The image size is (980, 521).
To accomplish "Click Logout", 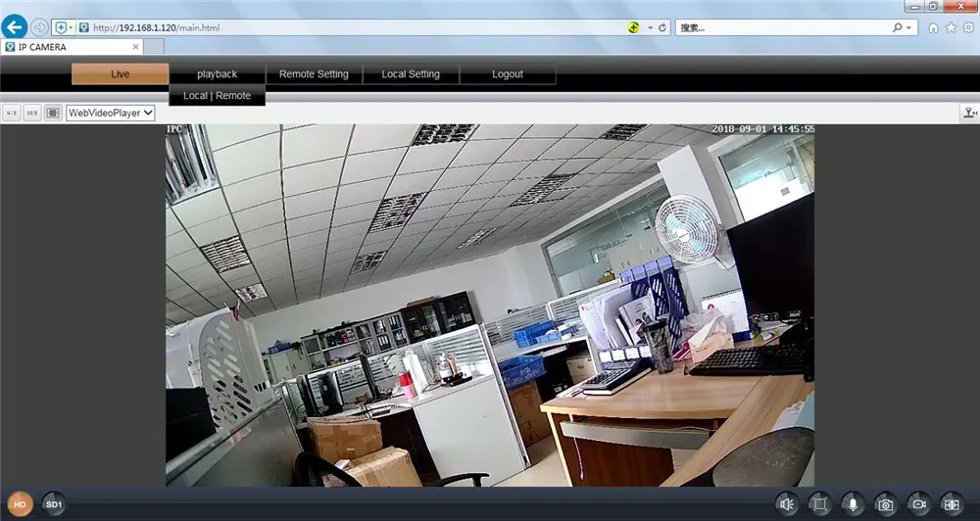I will coord(508,73).
